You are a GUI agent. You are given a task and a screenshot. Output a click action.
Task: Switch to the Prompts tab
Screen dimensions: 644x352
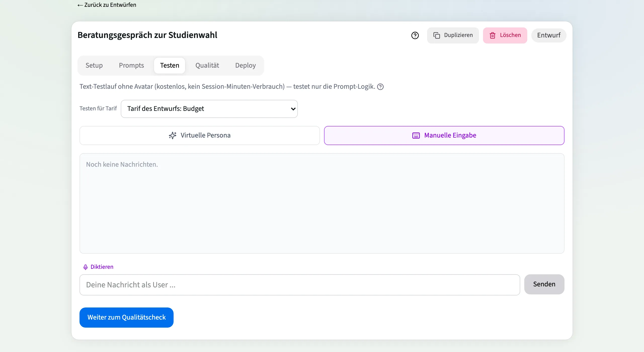(x=131, y=66)
